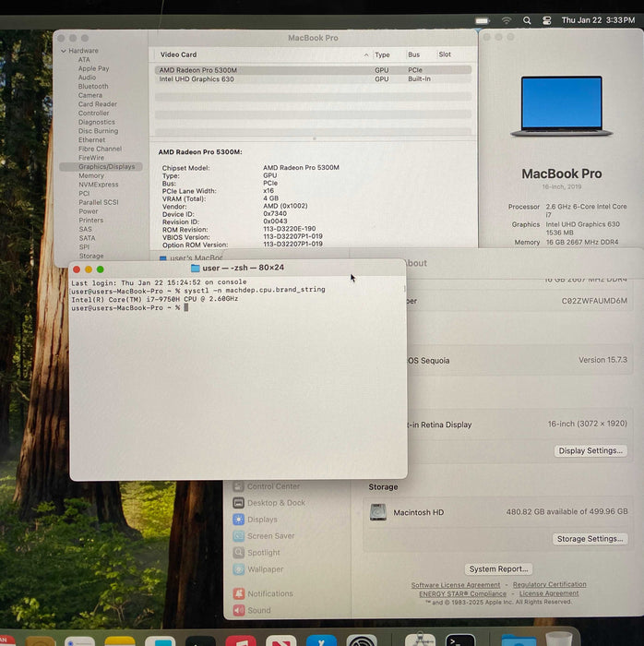This screenshot has width=644, height=646.
Task: Select Memory in hardware list
Action: coord(91,175)
